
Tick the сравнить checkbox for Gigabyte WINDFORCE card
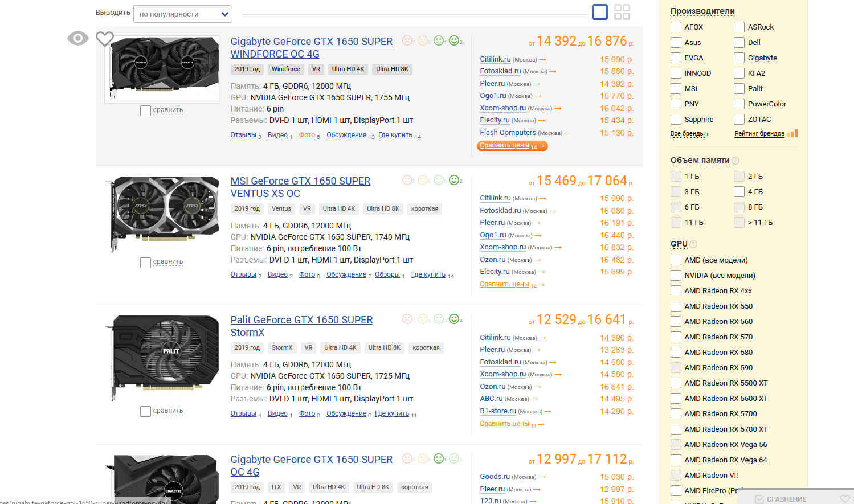tap(145, 110)
